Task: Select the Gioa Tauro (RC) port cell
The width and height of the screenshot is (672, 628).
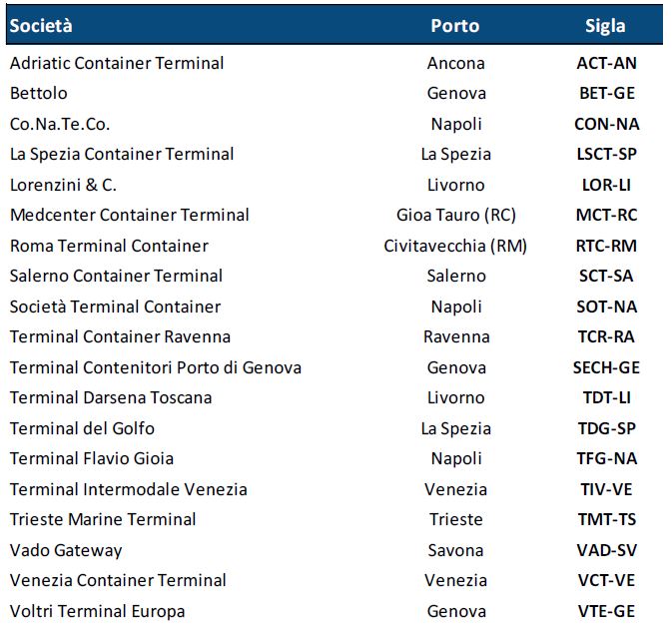Action: coord(456,215)
